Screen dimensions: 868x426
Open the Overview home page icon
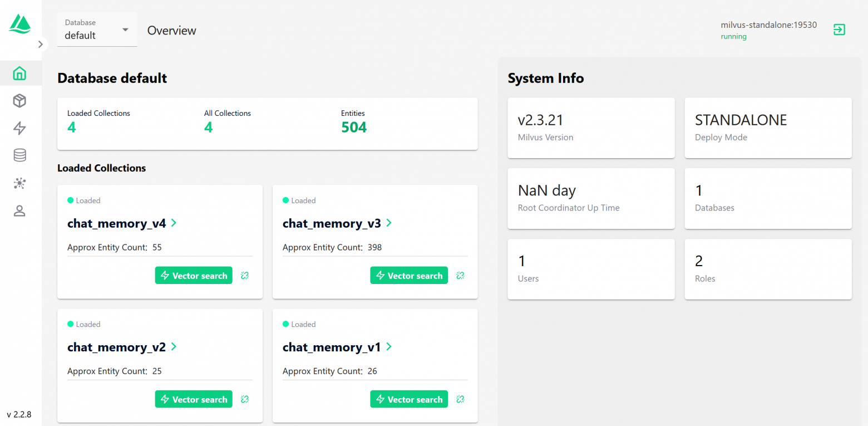tap(19, 73)
